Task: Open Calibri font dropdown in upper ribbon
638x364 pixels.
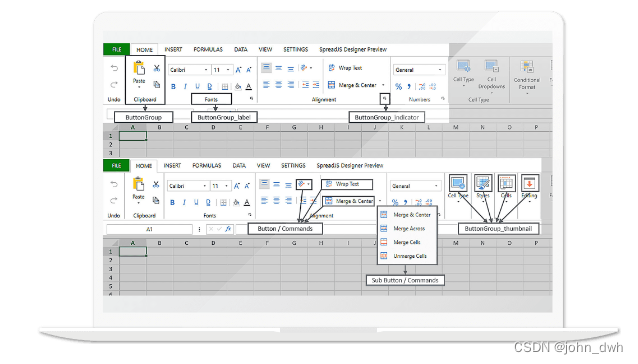Action: [x=205, y=70]
